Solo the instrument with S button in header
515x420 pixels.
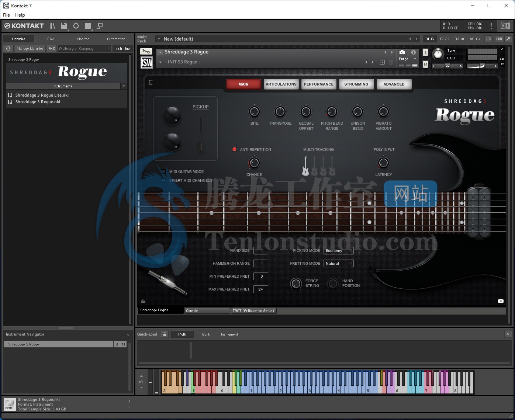pyautogui.click(x=425, y=53)
